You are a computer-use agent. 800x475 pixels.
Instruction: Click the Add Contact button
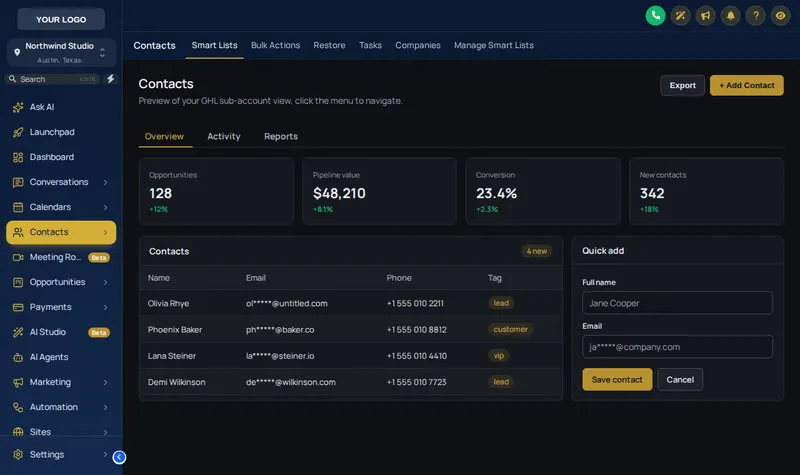[746, 85]
